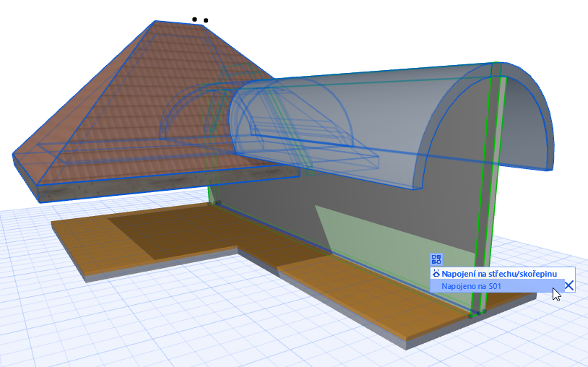Remove the 'Napojeno na S01' connection with X

[569, 286]
